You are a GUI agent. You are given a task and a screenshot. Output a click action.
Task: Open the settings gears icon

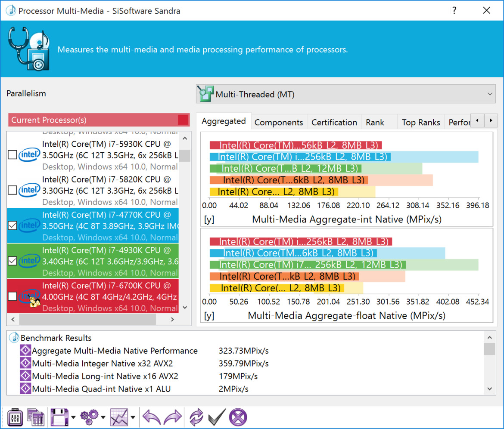(90, 417)
